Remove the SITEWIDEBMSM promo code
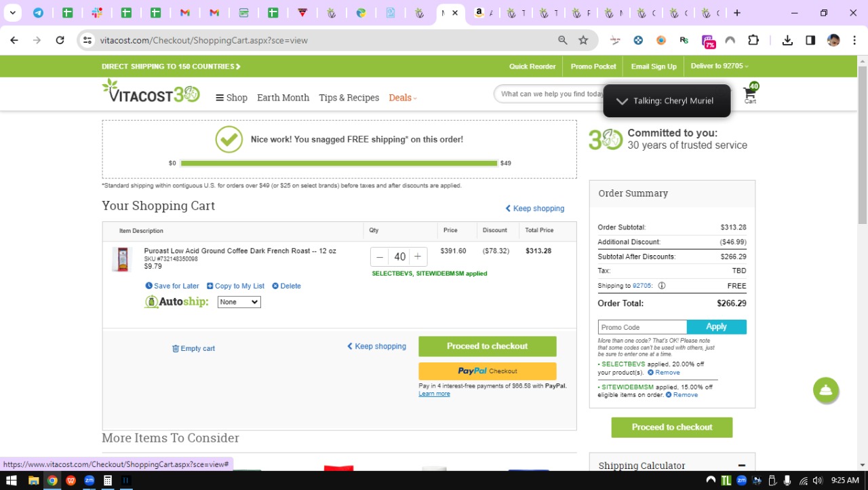868x490 pixels. [682, 395]
